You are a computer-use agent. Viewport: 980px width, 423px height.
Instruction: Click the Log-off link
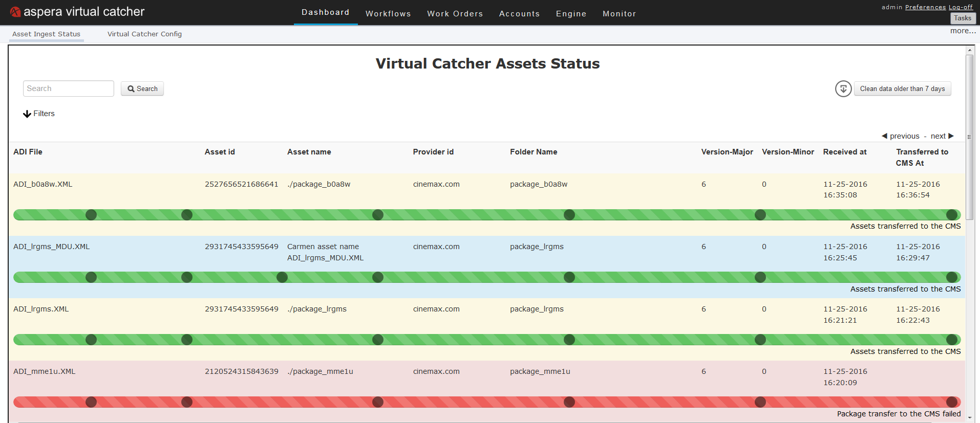[x=961, y=7]
